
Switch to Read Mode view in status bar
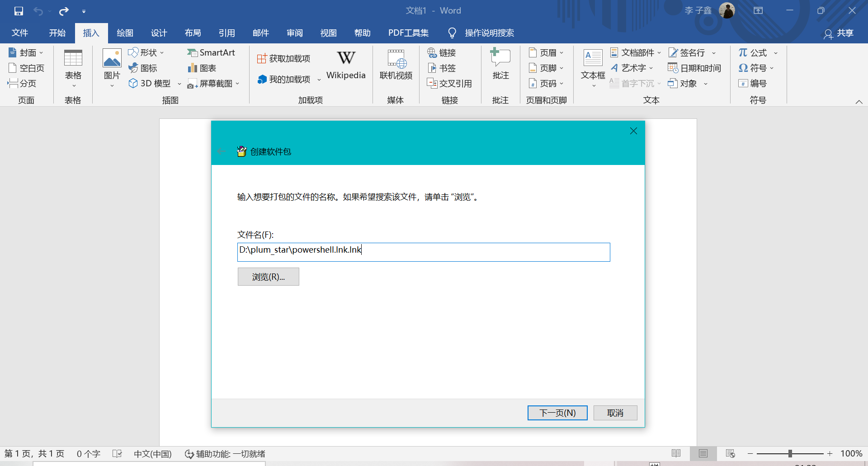(x=676, y=453)
